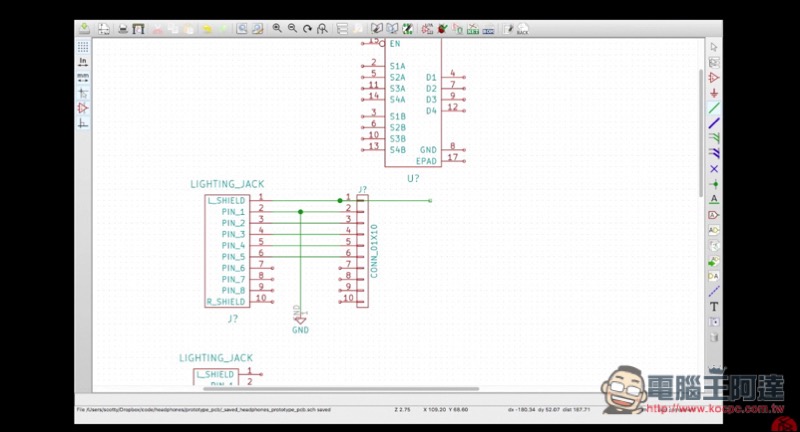Select the Place junction tool
The height and width of the screenshot is (432, 800).
714,184
